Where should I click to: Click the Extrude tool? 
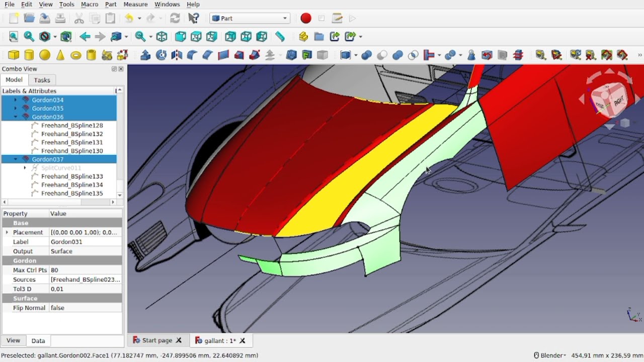(145, 55)
